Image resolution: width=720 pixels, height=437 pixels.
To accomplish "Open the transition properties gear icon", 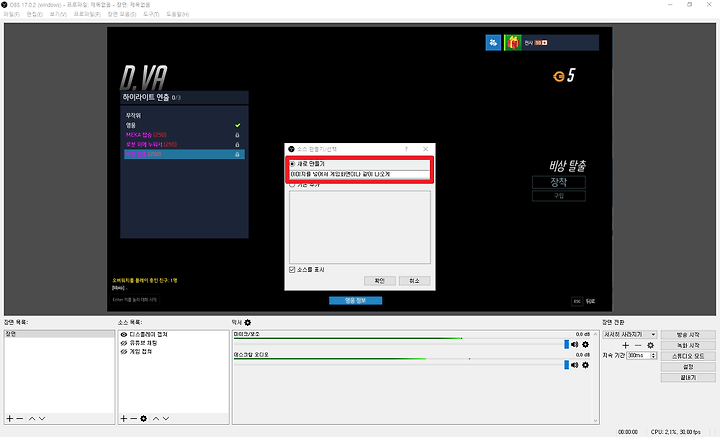I will (651, 345).
